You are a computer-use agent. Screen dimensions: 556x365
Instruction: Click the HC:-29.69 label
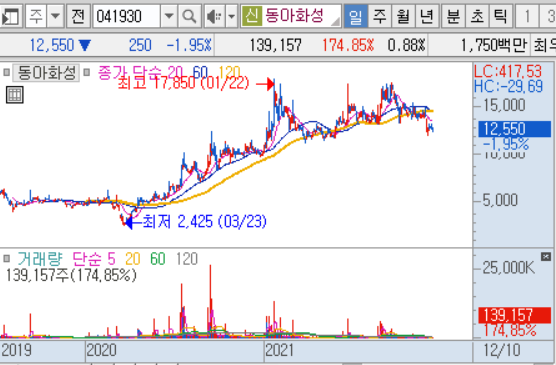508,86
